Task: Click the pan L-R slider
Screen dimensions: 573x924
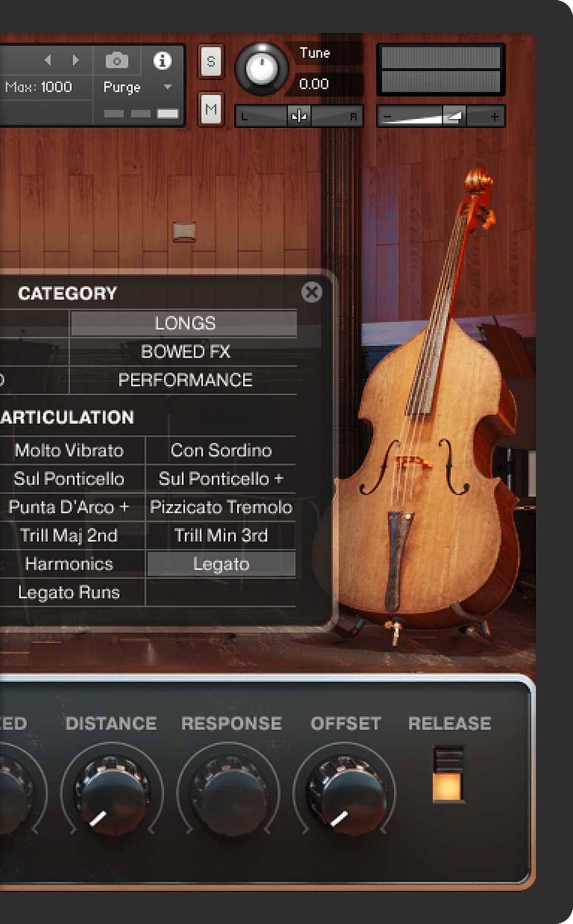Action: pyautogui.click(x=299, y=117)
